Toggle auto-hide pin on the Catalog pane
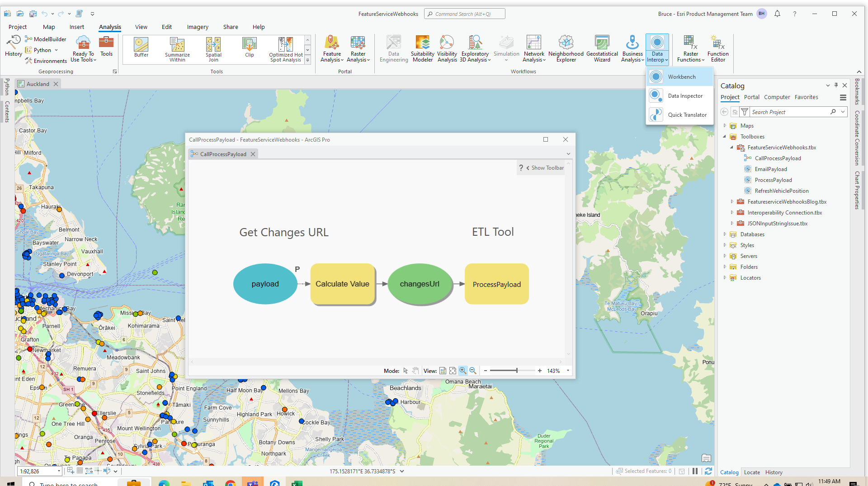The height and width of the screenshot is (486, 868). click(x=836, y=85)
